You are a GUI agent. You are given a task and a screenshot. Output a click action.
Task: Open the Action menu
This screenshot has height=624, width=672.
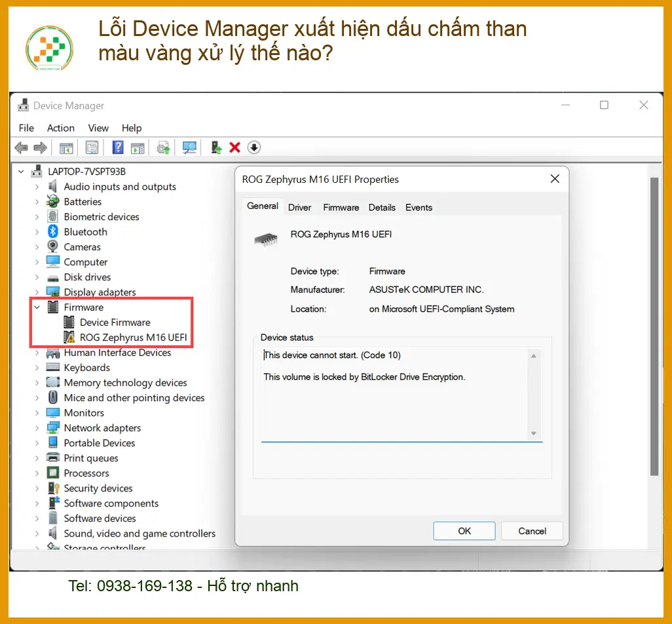click(60, 128)
